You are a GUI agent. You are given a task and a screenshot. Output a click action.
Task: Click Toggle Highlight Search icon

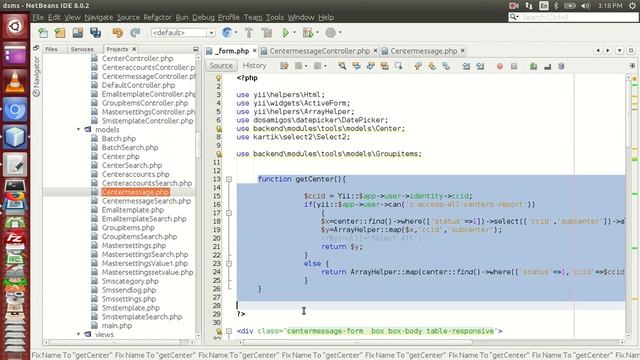click(x=384, y=66)
